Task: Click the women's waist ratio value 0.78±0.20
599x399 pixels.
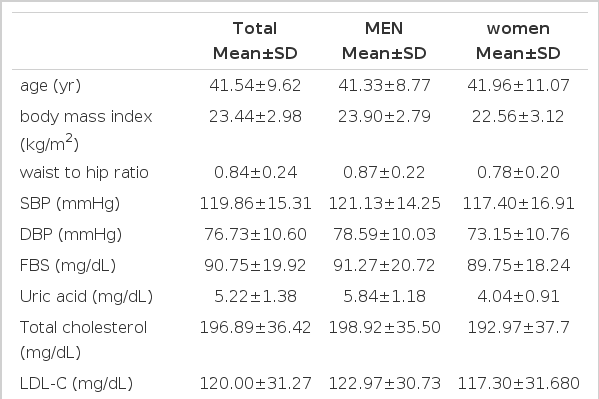Action: tap(518, 172)
